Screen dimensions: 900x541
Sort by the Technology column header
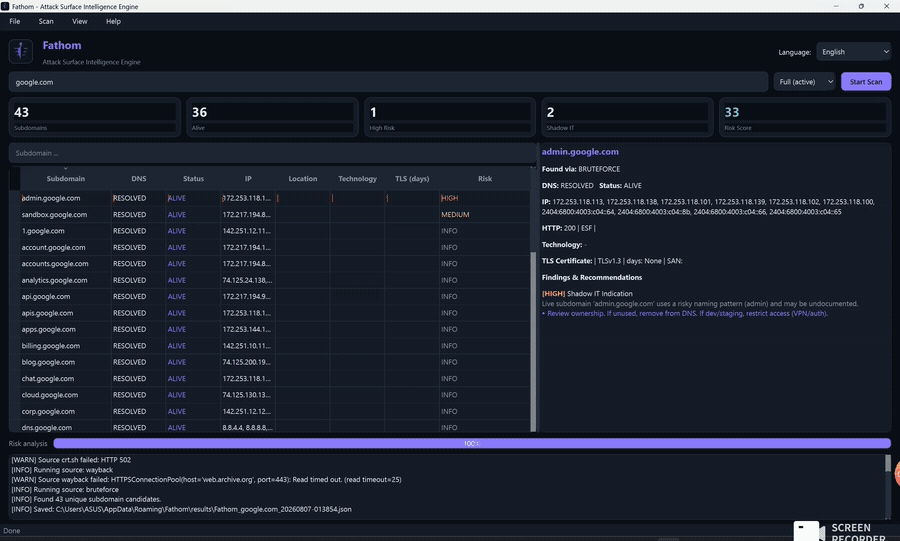click(357, 178)
